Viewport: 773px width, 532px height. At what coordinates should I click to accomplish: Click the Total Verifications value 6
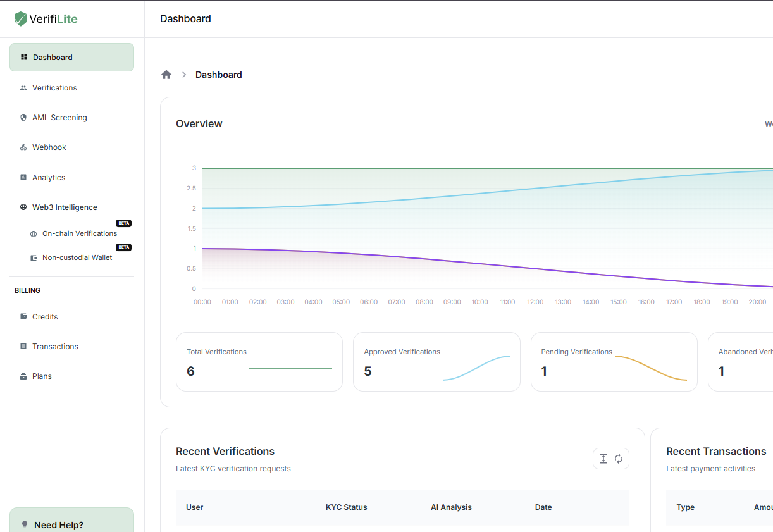(190, 371)
